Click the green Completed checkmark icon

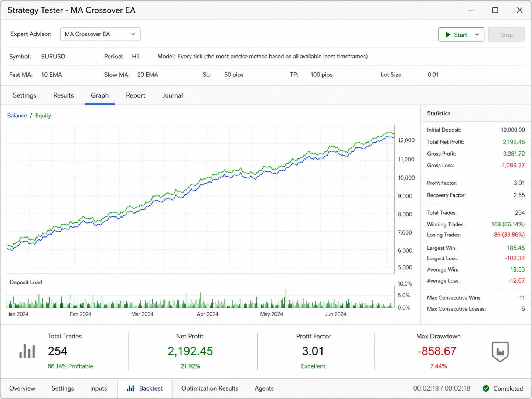tap(486, 388)
